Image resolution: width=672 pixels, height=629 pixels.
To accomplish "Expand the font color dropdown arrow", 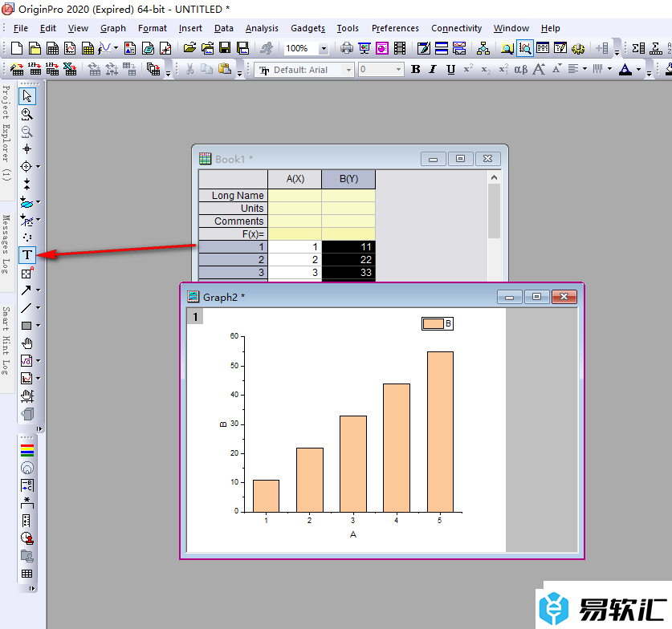I will click(x=638, y=69).
